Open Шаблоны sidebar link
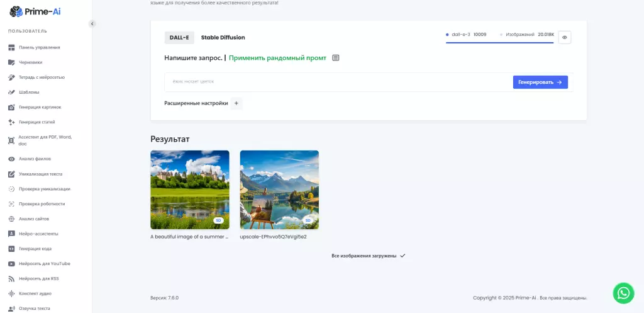The height and width of the screenshot is (313, 644). pos(29,92)
